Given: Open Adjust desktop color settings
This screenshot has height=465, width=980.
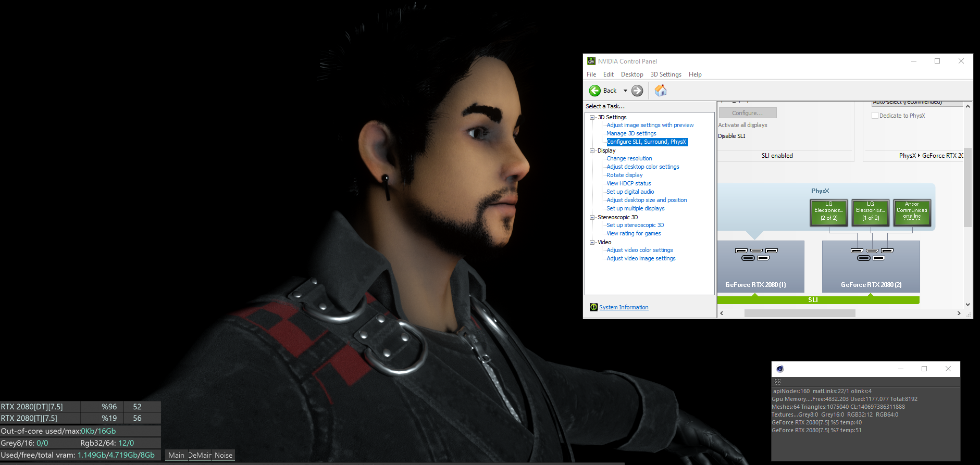Looking at the screenshot, I should click(643, 167).
